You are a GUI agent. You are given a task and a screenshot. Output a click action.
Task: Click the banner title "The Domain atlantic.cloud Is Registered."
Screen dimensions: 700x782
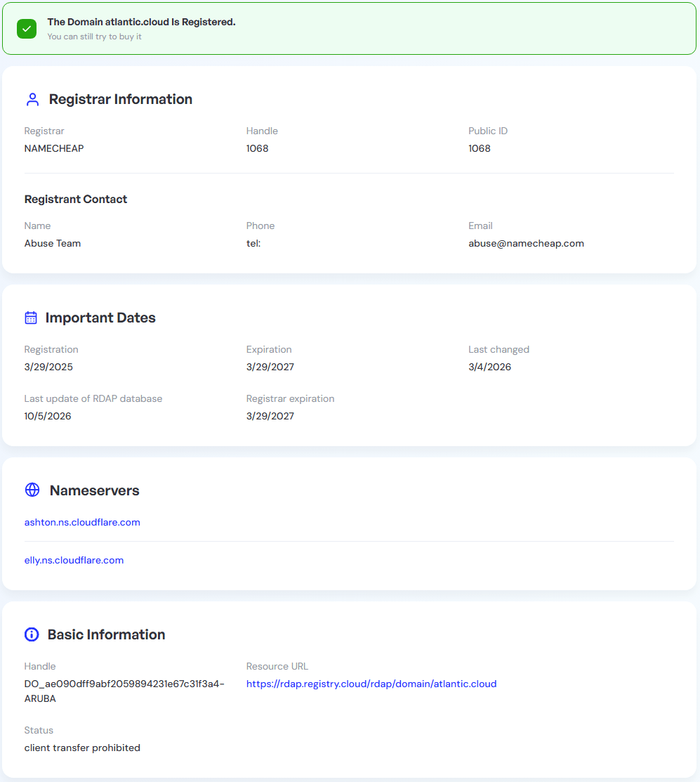click(142, 22)
